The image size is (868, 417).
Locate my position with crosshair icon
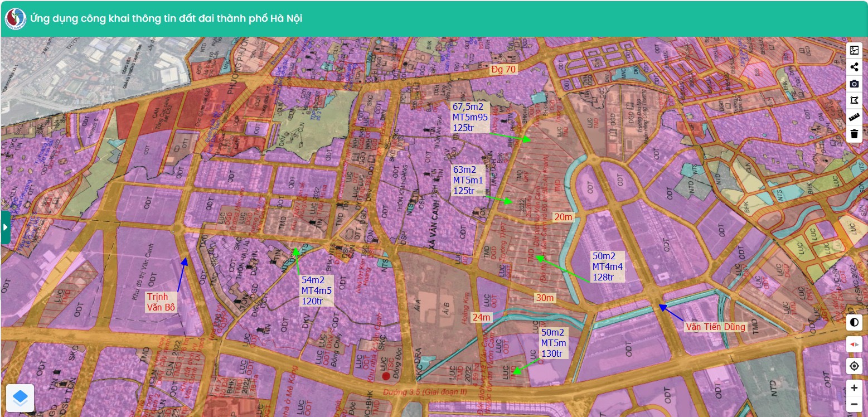click(x=854, y=366)
